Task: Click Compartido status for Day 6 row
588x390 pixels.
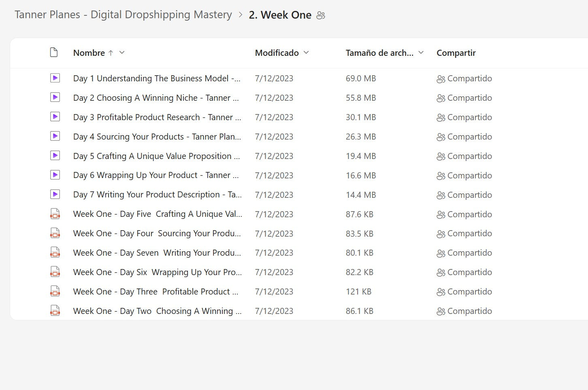Action: point(469,176)
